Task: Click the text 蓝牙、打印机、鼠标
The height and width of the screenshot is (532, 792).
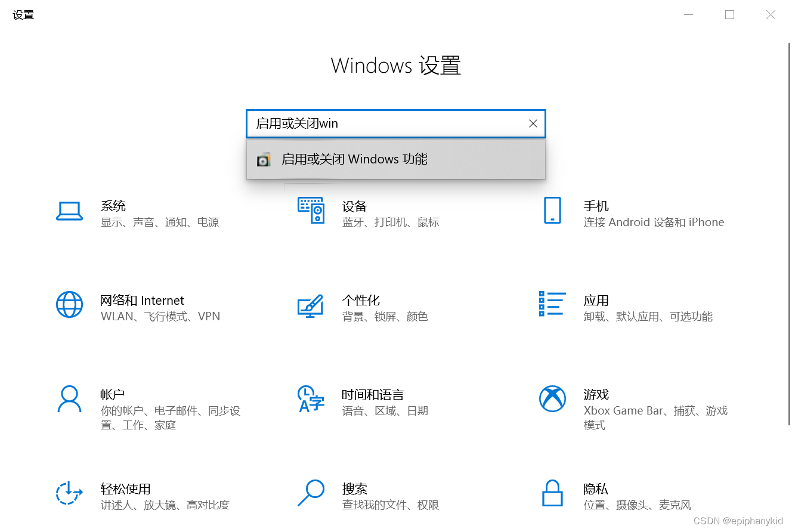Action: [x=391, y=222]
